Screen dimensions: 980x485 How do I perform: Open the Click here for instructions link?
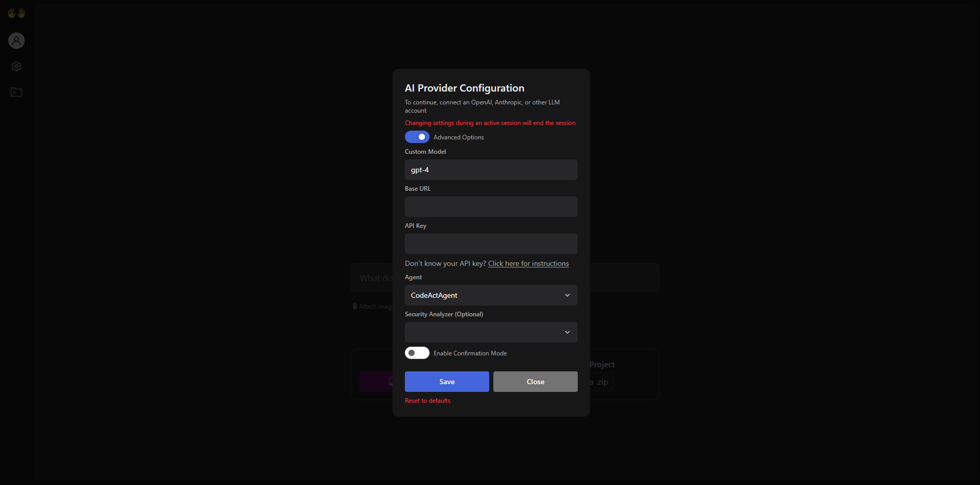[528, 263]
